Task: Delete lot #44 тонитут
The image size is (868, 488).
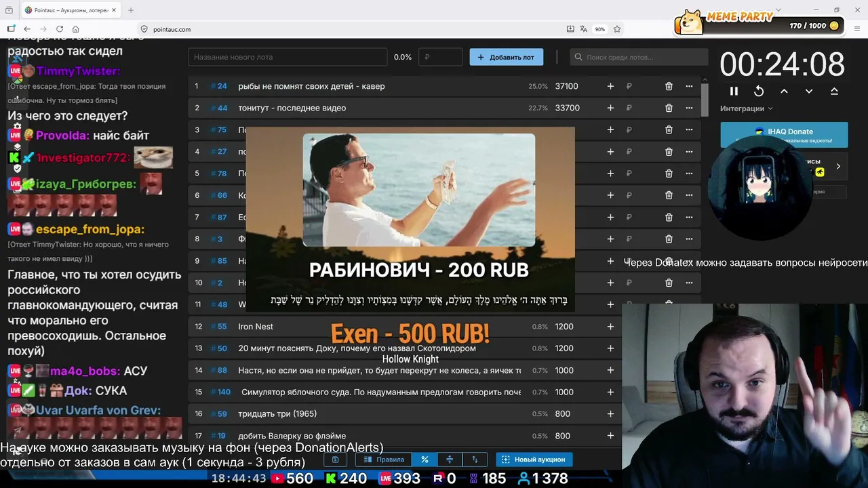Action: 669,108
